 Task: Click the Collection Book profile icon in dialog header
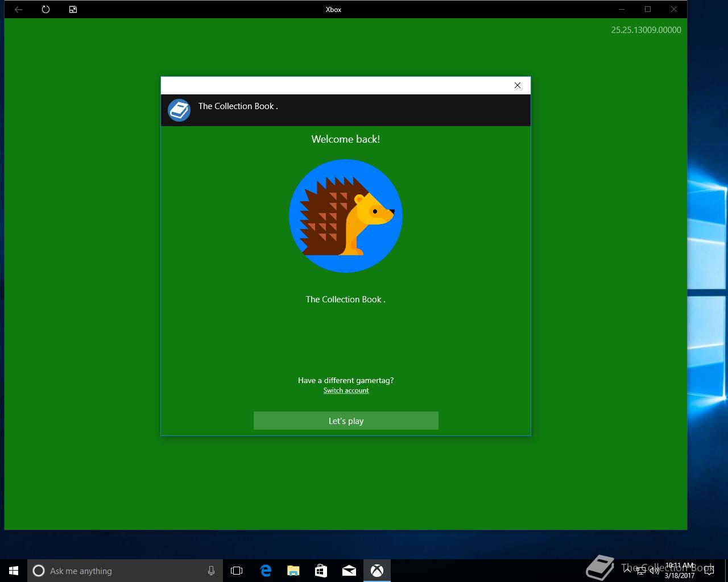pyautogui.click(x=179, y=110)
